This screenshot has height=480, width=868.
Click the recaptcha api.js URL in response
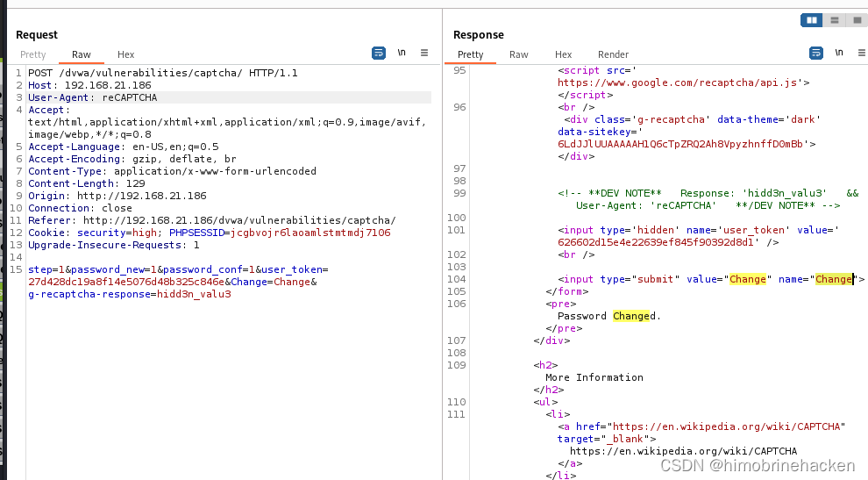[x=677, y=82]
